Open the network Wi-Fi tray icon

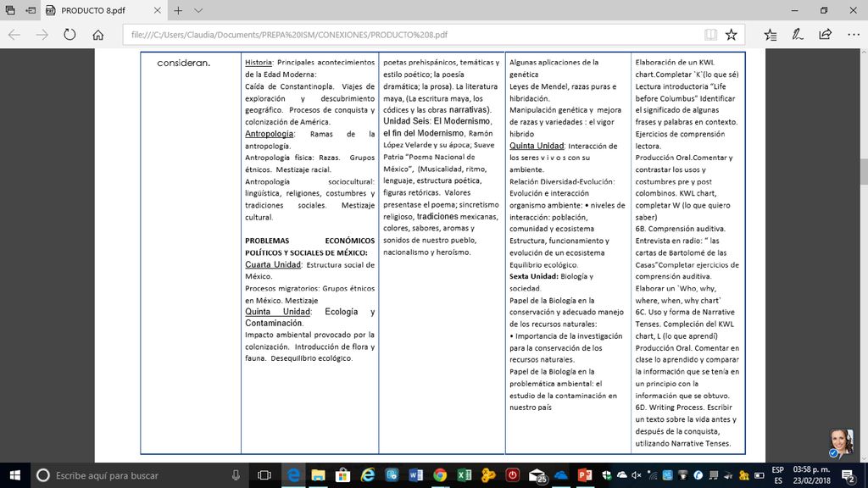pyautogui.click(x=652, y=475)
